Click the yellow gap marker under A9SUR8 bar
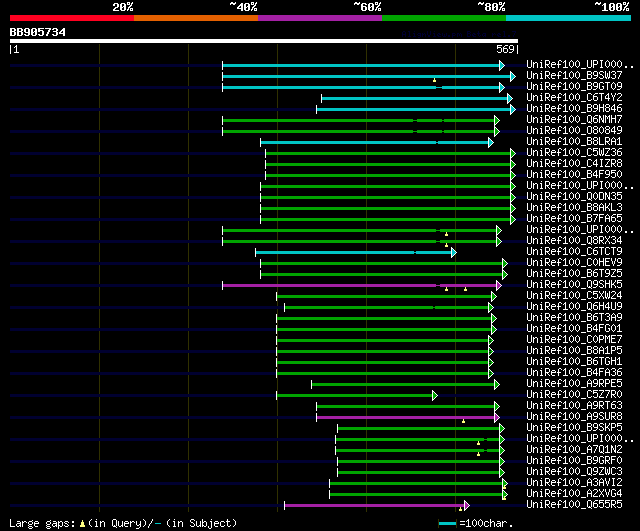 point(463,421)
